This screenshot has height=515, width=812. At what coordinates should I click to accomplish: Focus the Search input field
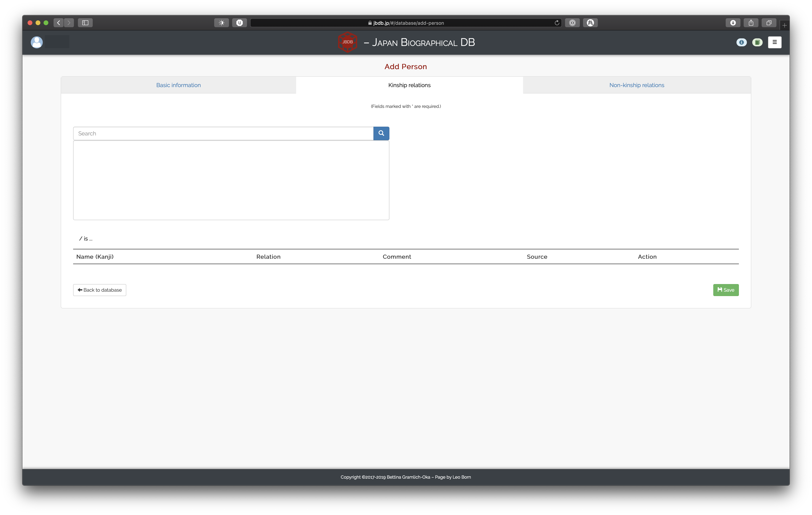pos(223,133)
